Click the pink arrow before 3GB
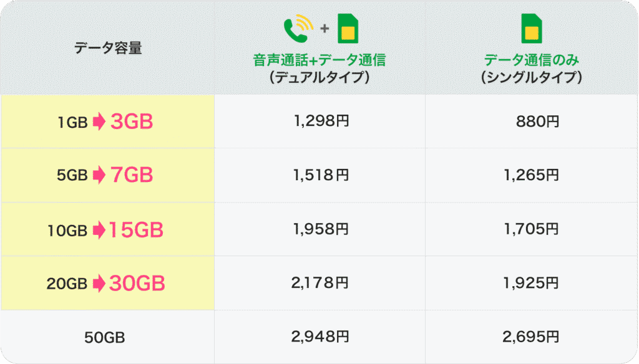This screenshot has height=364, width=639. click(x=99, y=122)
